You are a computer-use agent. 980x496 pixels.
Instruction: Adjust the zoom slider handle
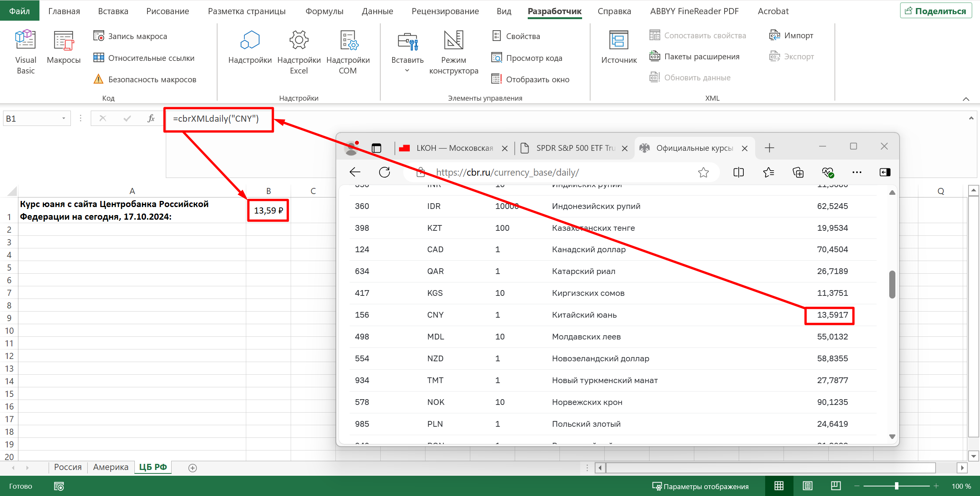point(896,486)
